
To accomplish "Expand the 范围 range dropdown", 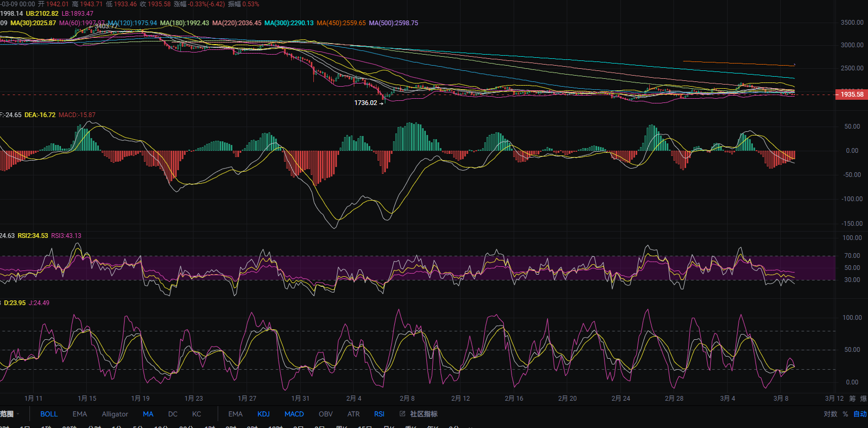I will point(9,414).
